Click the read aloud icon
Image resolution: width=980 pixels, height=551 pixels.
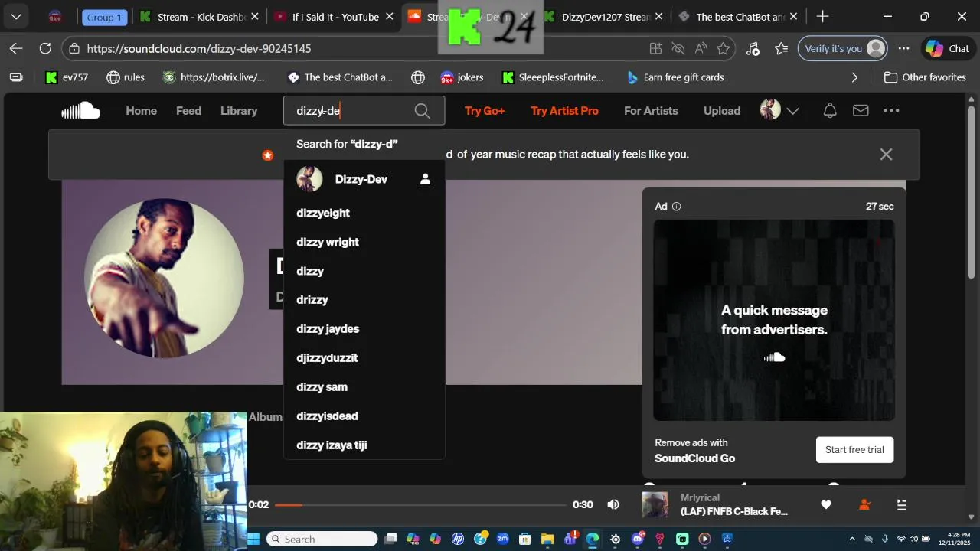[x=701, y=48]
